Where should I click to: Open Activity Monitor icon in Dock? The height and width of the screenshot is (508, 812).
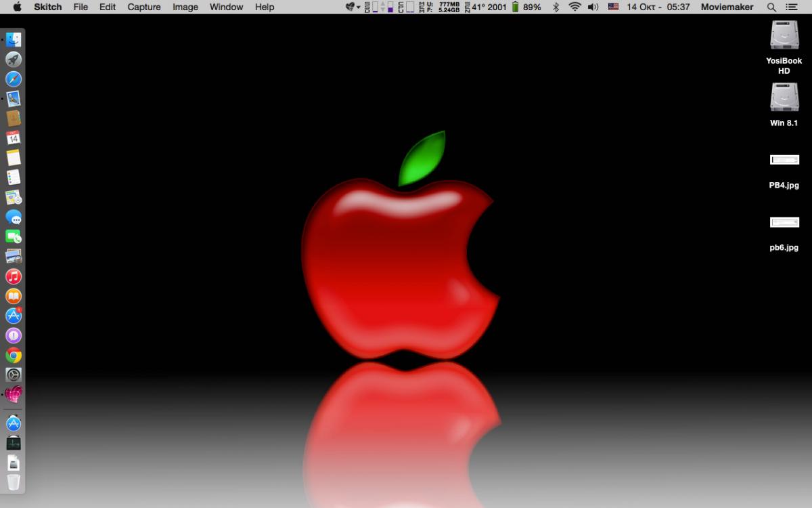[x=14, y=444]
